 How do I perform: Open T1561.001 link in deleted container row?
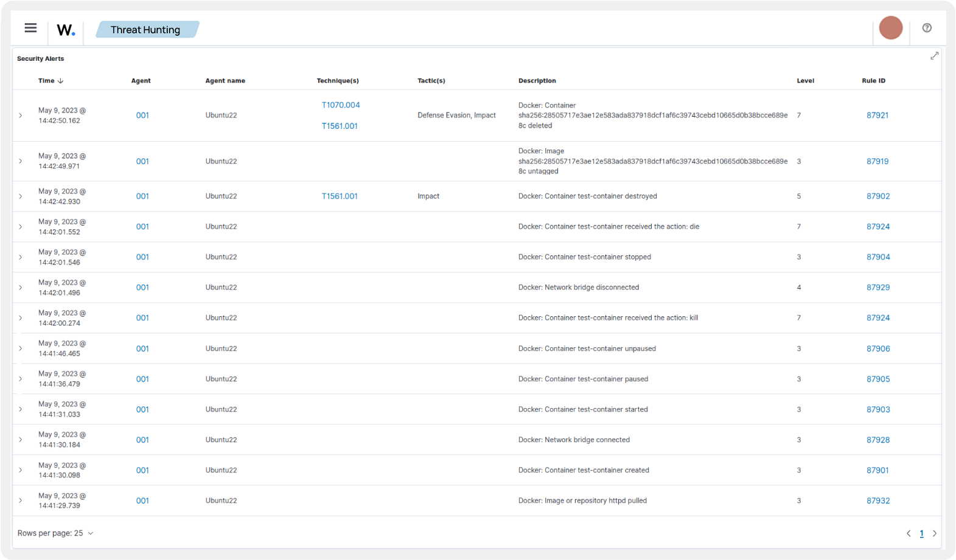click(340, 126)
